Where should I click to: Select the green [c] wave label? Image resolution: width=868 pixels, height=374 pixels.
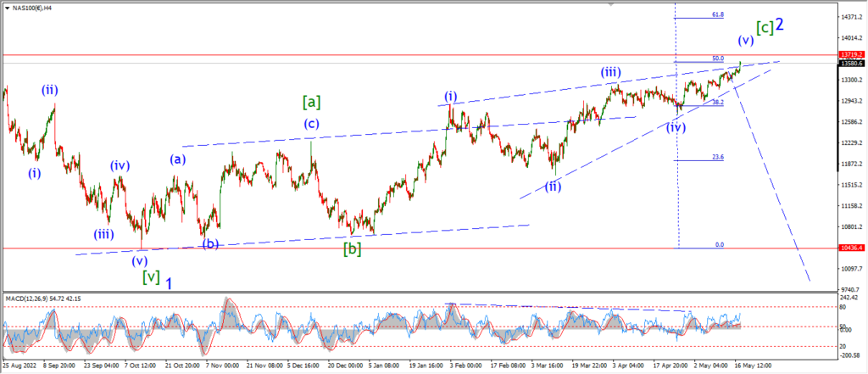[765, 27]
